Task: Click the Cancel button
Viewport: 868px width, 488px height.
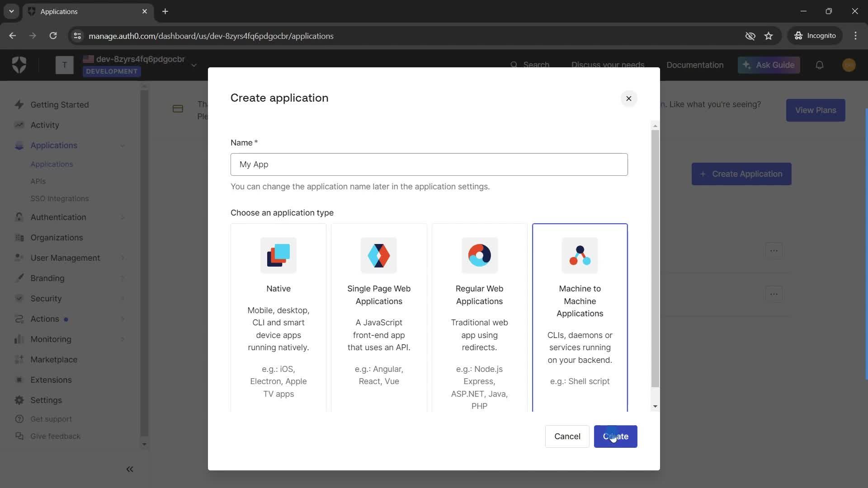Action: [x=567, y=436]
